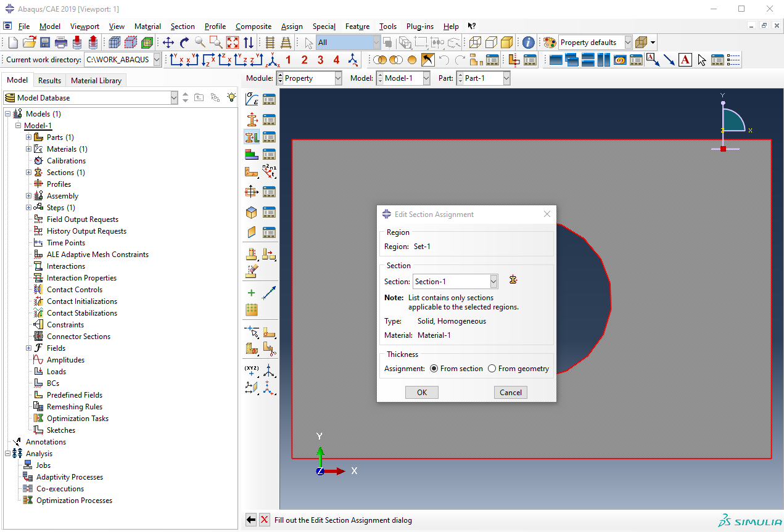784x532 pixels.
Task: Open the Module dropdown list
Action: point(337,78)
